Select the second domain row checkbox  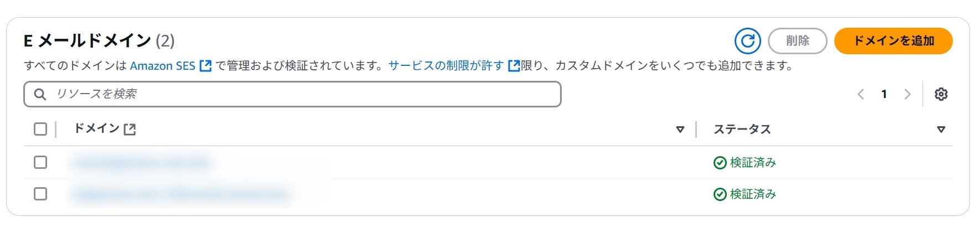click(x=40, y=194)
